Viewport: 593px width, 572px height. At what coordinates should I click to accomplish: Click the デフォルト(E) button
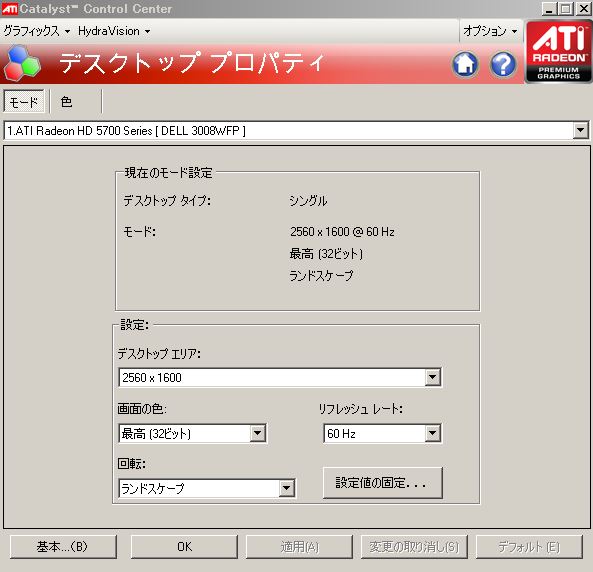pyautogui.click(x=529, y=547)
